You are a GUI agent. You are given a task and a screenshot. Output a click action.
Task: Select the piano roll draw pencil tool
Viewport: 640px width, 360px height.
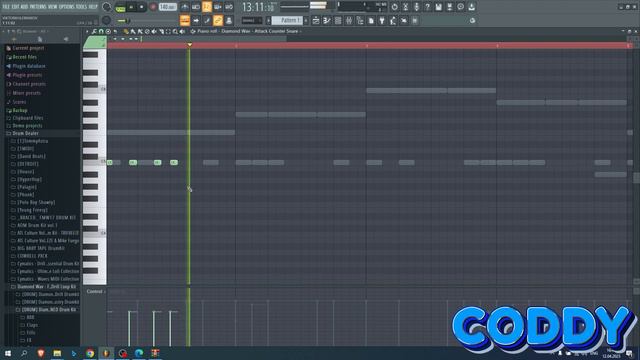[x=126, y=31]
